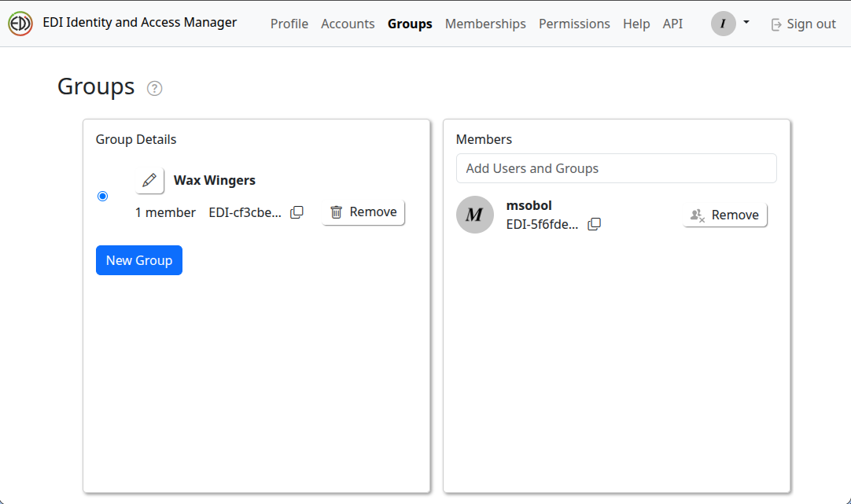This screenshot has width=851, height=504.
Task: Copy the EDI-cf3cbe group identifier
Action: 297,212
